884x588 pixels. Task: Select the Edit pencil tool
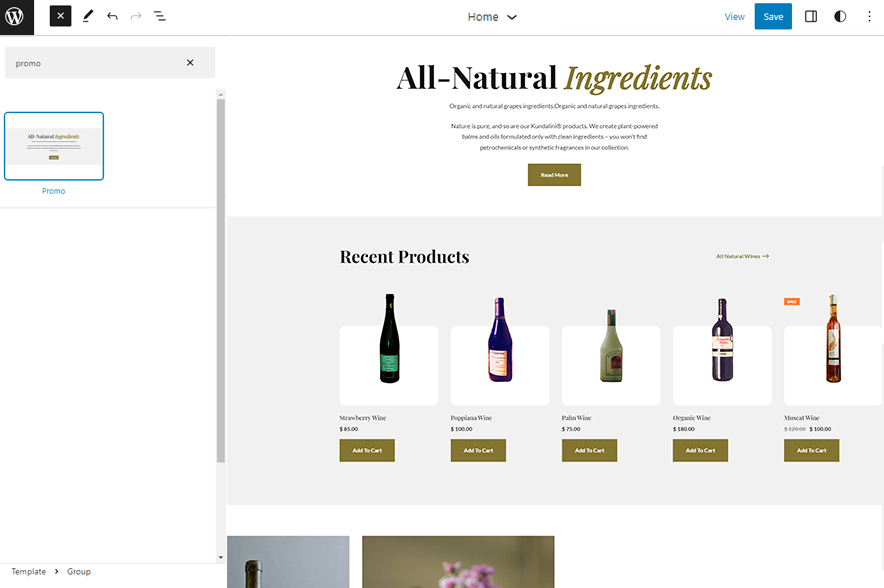tap(88, 17)
